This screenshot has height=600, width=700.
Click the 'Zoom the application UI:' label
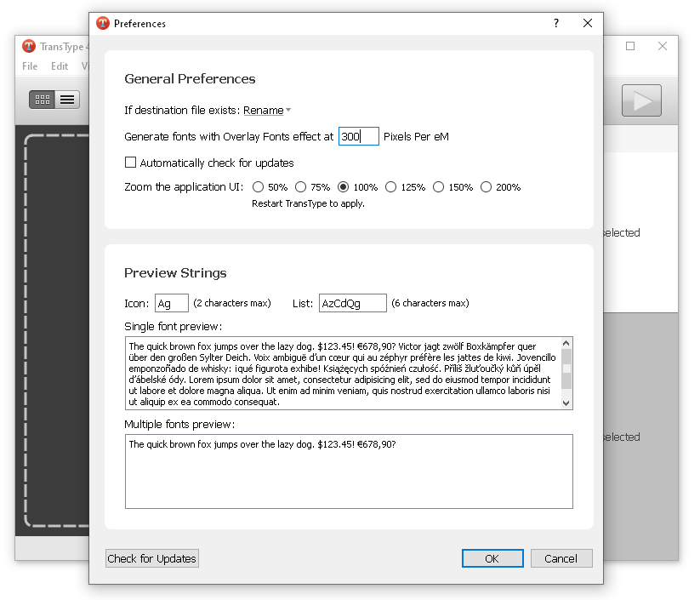(184, 187)
